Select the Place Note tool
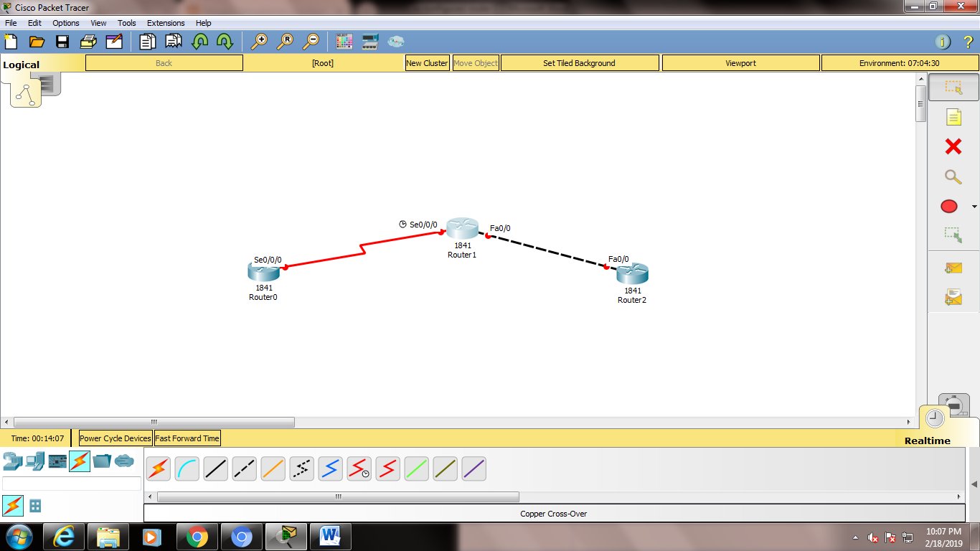This screenshot has width=980, height=551. [952, 116]
